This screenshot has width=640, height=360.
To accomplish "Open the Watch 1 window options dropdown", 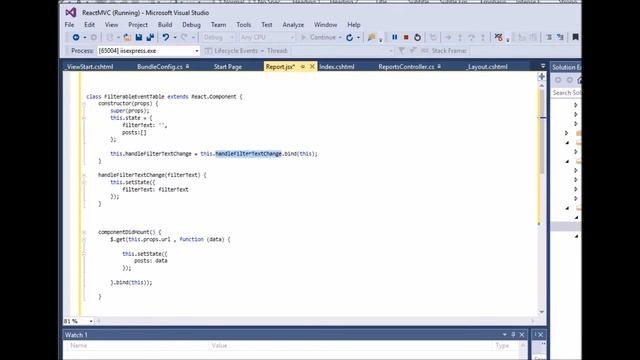I will point(504,335).
